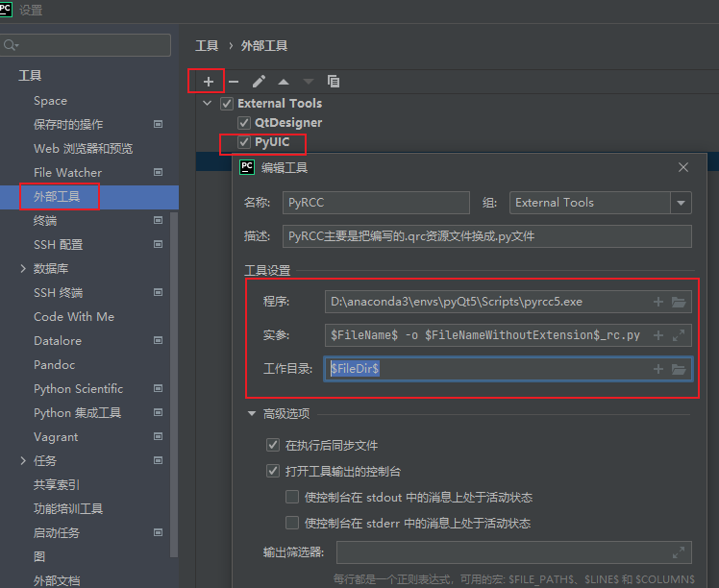719x588 pixels.
Task: Click project-level icon beside SSH 配置
Action: (x=159, y=244)
